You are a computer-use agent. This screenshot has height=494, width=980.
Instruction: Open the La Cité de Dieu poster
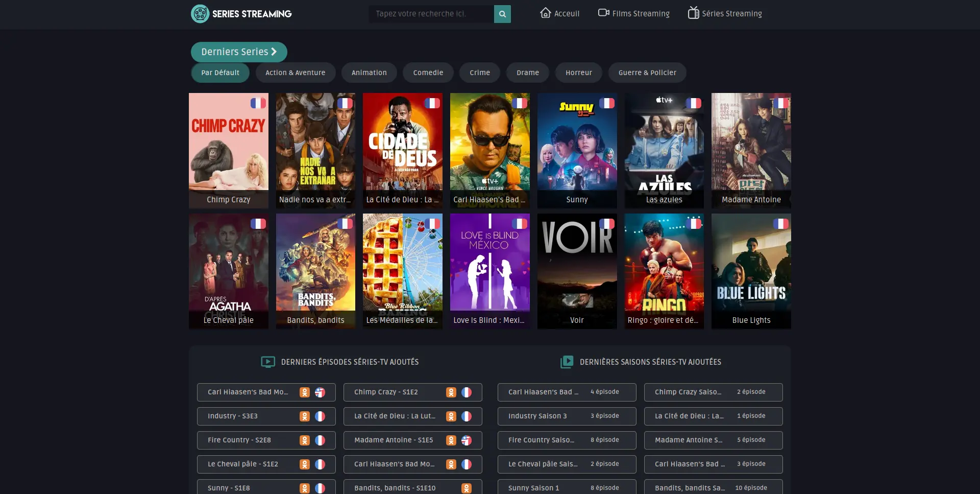pos(403,151)
